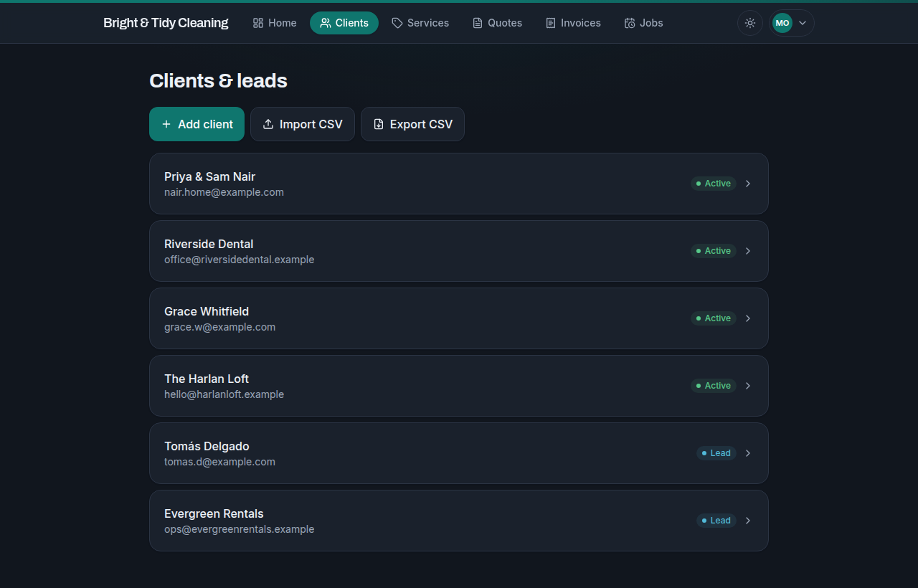Click the MO avatar circle
Screen dimensions: 918x588
pos(782,23)
